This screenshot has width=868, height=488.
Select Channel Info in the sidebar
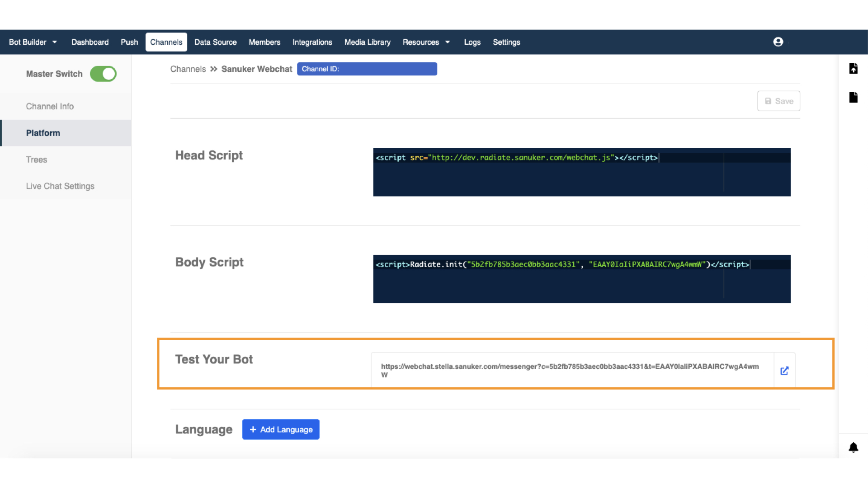[50, 106]
